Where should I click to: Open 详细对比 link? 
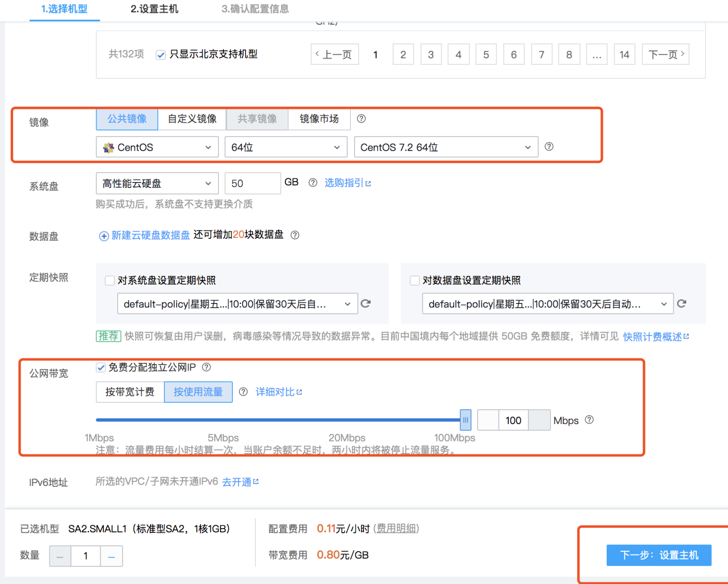click(279, 392)
